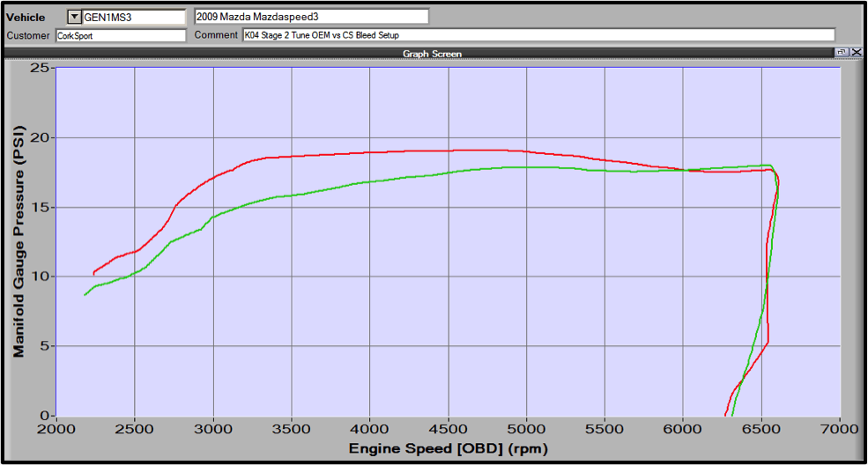The width and height of the screenshot is (868, 465).
Task: Open the Vehicle dropdown arrow
Action: [x=74, y=17]
